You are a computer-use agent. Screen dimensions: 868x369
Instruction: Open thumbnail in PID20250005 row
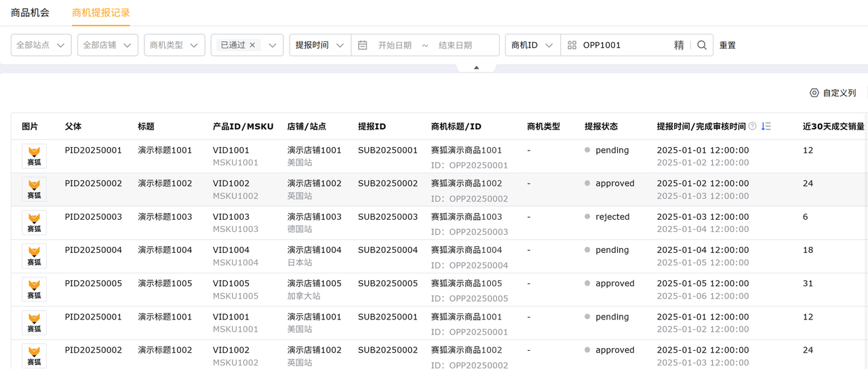(x=34, y=289)
